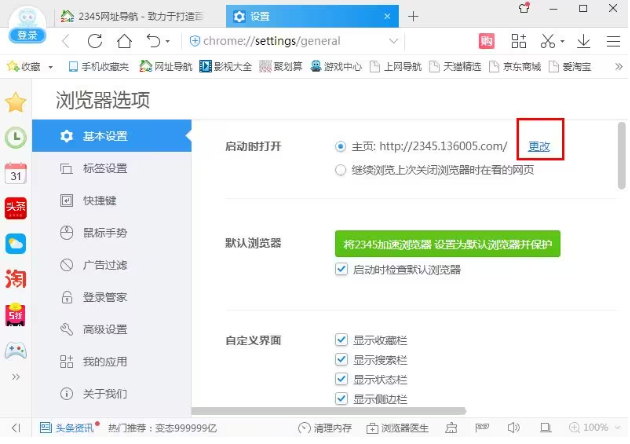The width and height of the screenshot is (630, 444).
Task: Select 我的应用 in settings menu
Action: tap(112, 361)
